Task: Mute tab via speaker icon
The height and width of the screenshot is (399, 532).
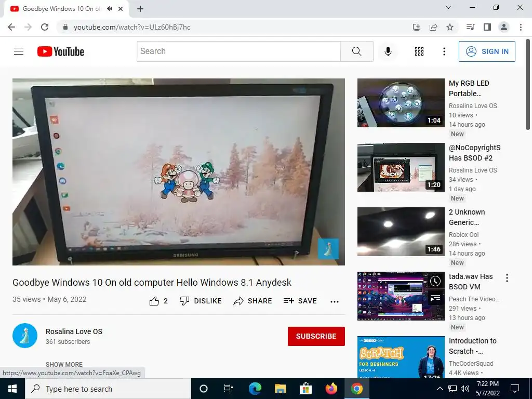Action: 109,9
